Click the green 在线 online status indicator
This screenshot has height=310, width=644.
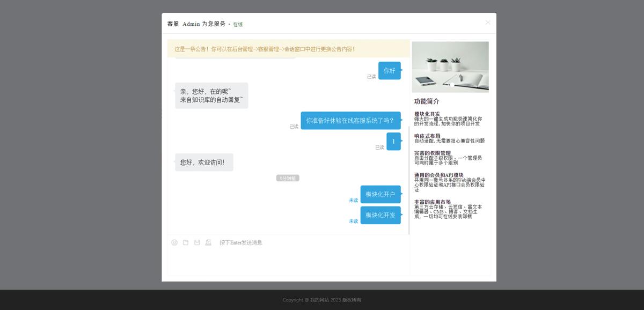[237, 24]
